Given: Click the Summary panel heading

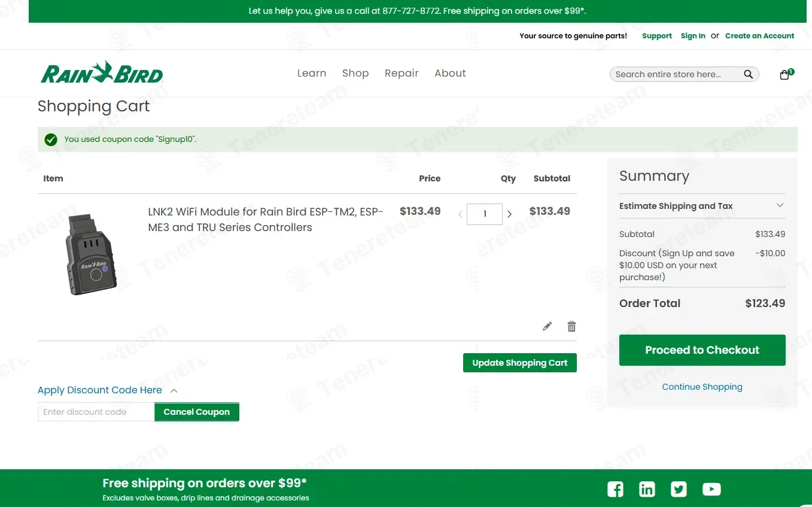Looking at the screenshot, I should pos(654,176).
